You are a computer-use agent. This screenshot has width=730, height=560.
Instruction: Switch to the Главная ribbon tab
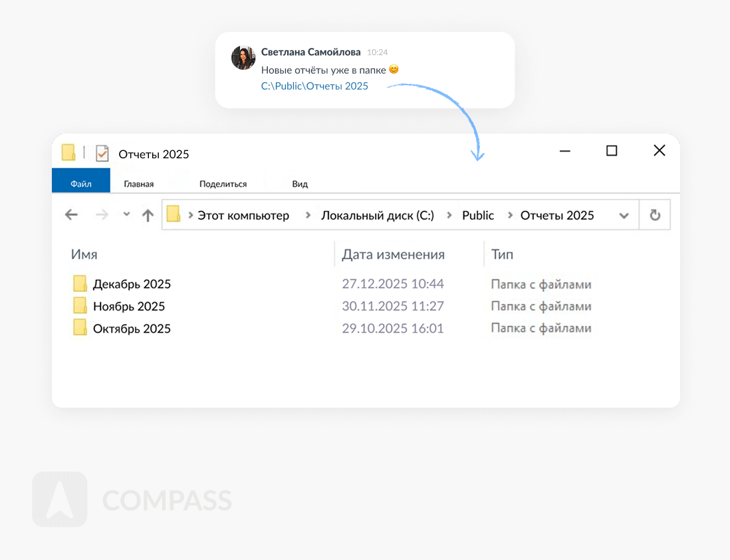pyautogui.click(x=139, y=184)
